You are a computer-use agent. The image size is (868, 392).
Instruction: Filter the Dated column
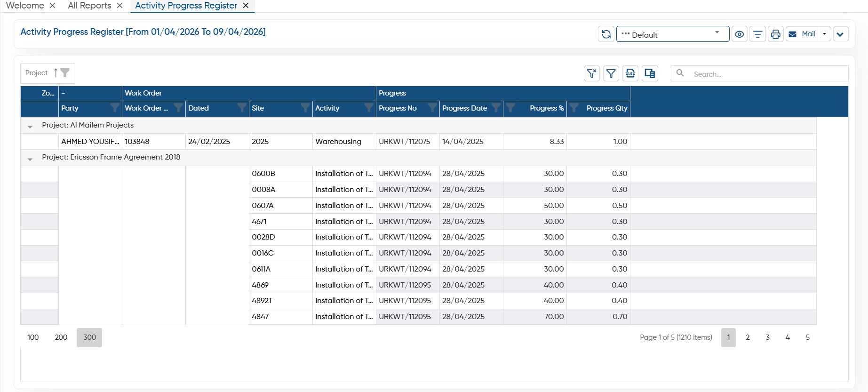point(241,108)
